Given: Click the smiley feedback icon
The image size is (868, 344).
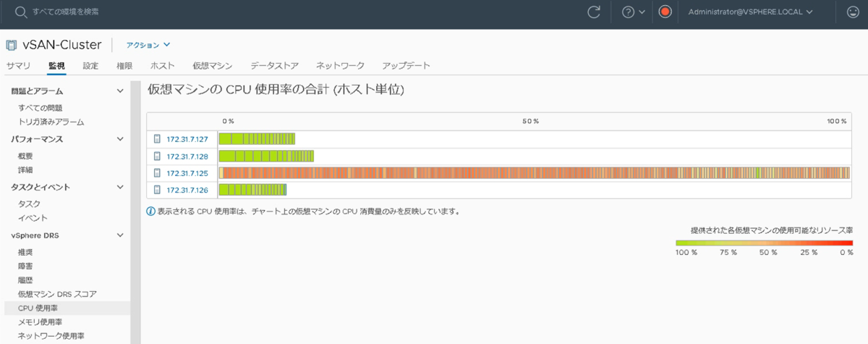Looking at the screenshot, I should 851,12.
